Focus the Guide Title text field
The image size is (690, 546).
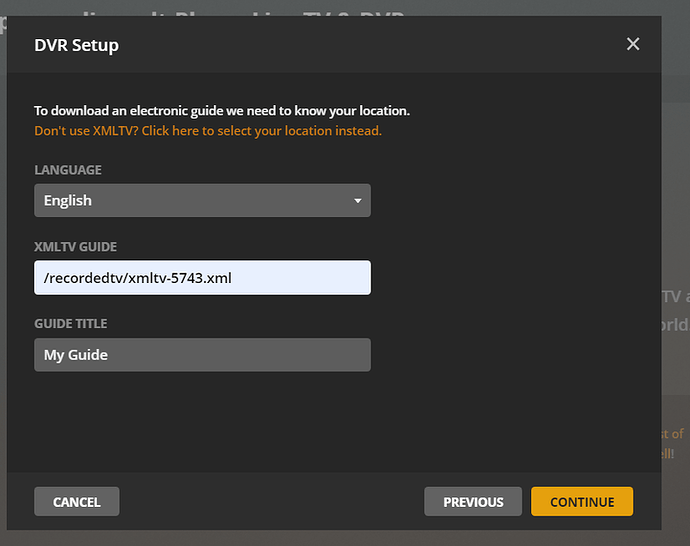pos(202,355)
